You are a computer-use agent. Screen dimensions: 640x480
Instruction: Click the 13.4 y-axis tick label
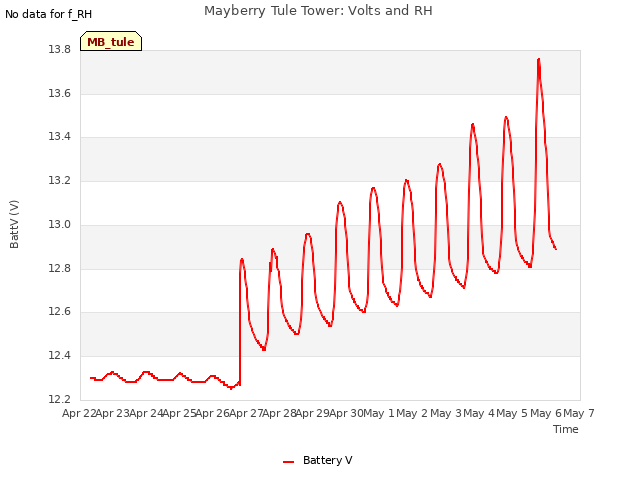pos(60,136)
